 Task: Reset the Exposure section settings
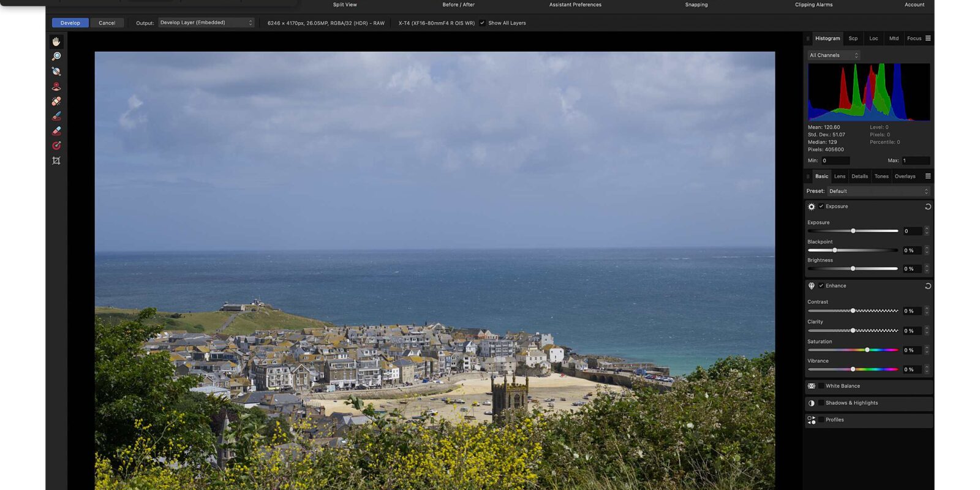(x=927, y=207)
